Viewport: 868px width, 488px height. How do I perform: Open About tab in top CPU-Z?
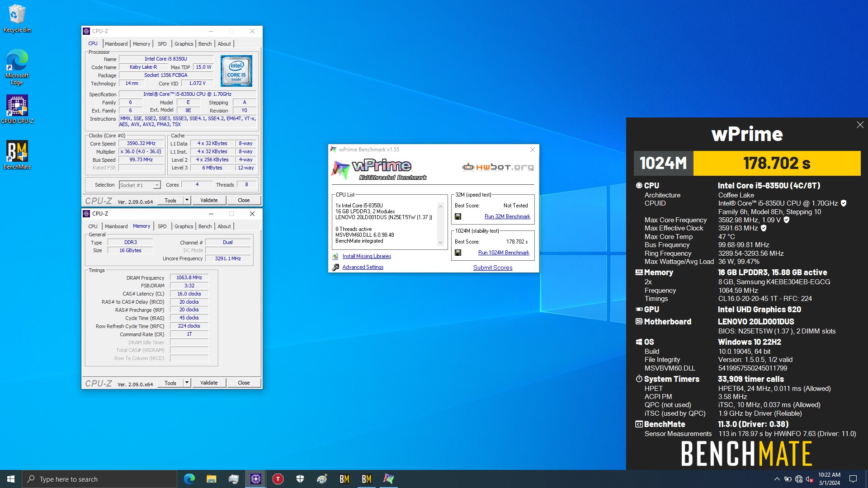pos(224,44)
